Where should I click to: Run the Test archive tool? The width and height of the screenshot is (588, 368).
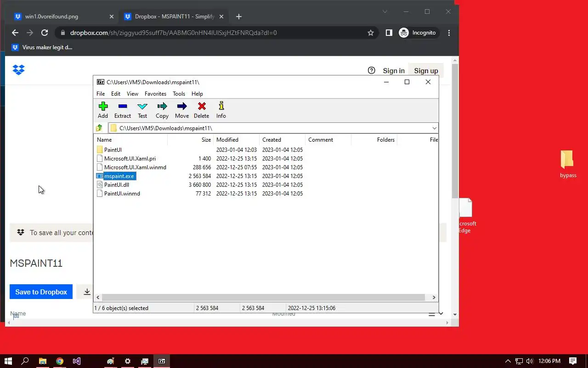pos(142,110)
